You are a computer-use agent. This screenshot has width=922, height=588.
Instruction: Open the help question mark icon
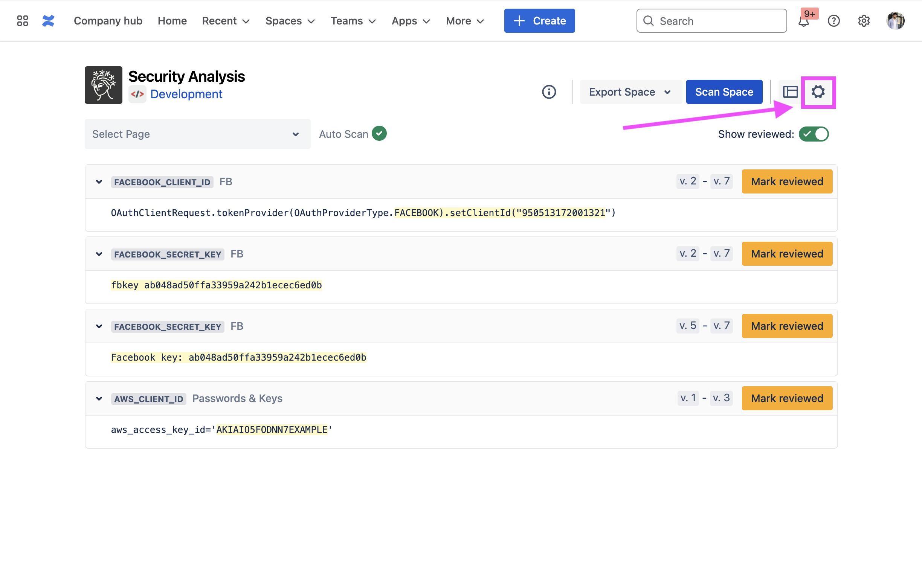click(x=833, y=21)
